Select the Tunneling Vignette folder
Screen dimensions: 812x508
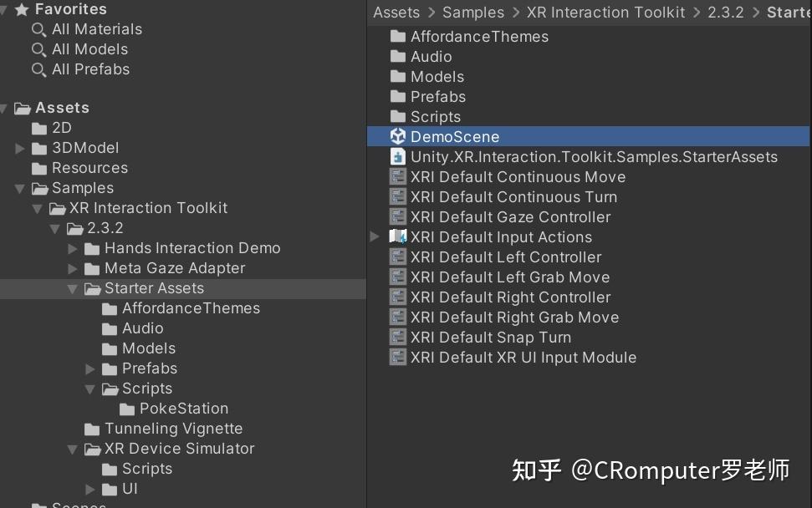point(173,429)
